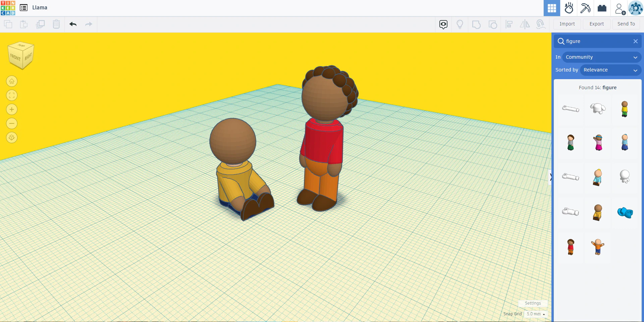Click the Import button
Viewport: 644px width, 322px height.
pyautogui.click(x=567, y=24)
